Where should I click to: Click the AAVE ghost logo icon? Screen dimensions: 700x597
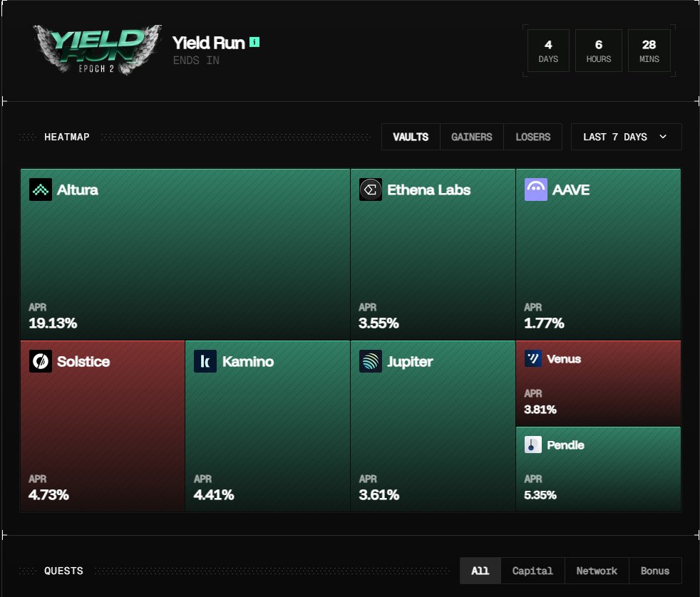click(x=536, y=190)
